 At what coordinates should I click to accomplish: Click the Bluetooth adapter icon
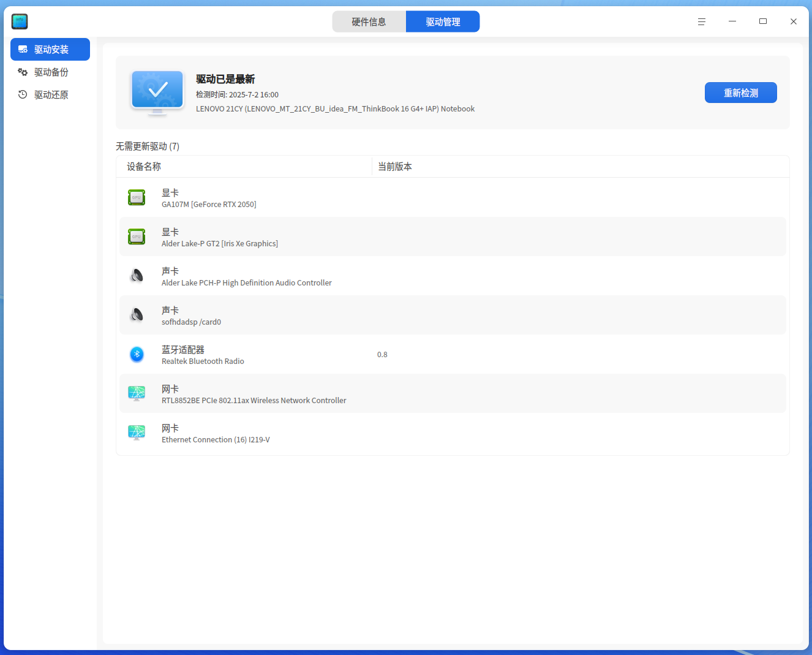[137, 354]
